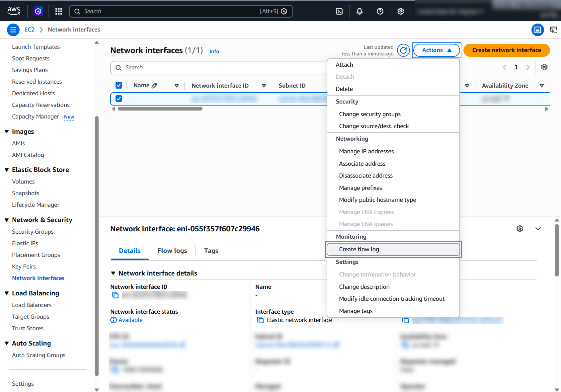
Task: Open the notifications bell
Action: (360, 11)
